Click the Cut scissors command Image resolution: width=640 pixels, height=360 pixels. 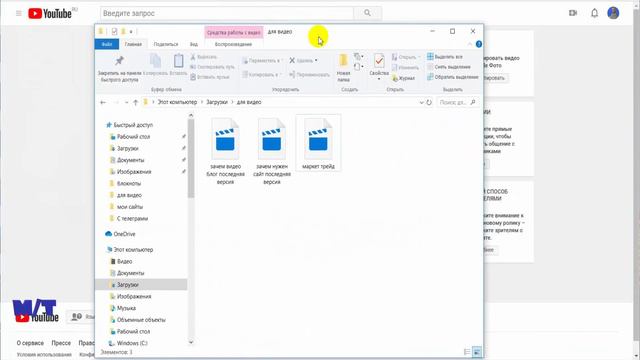click(204, 57)
